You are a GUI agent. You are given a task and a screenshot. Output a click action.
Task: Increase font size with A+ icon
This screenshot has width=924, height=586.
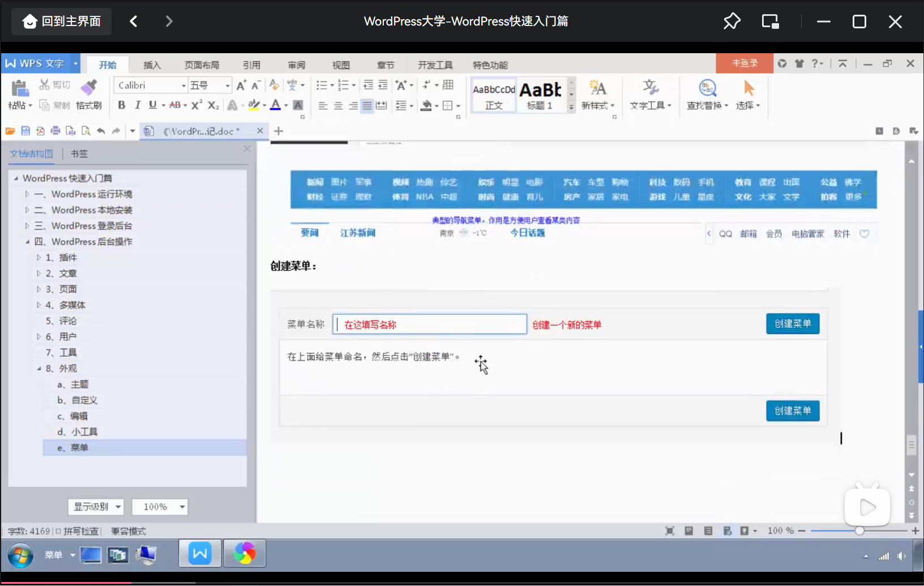pos(241,85)
